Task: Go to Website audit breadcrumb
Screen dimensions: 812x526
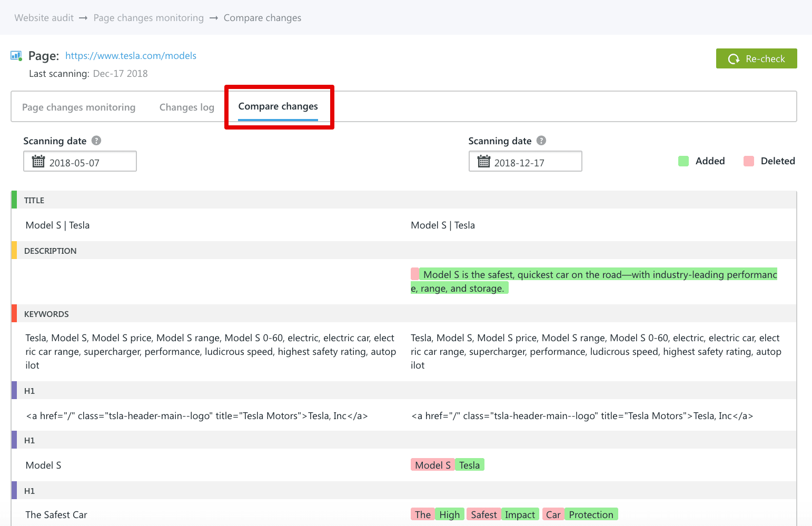Action: pyautogui.click(x=44, y=18)
